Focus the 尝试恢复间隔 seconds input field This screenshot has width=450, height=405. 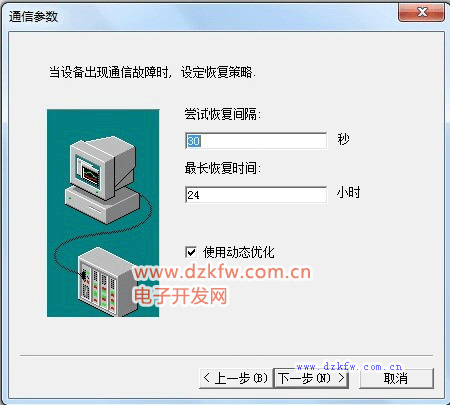[x=256, y=141]
